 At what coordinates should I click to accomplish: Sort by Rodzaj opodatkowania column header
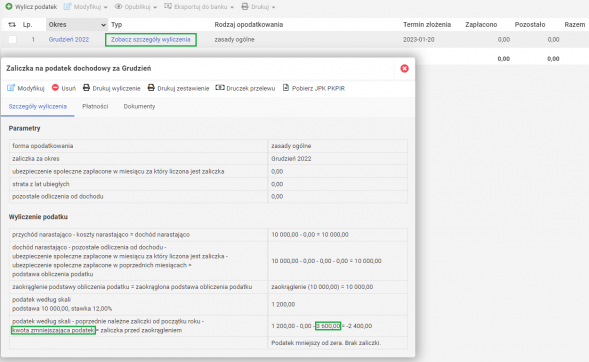point(249,24)
